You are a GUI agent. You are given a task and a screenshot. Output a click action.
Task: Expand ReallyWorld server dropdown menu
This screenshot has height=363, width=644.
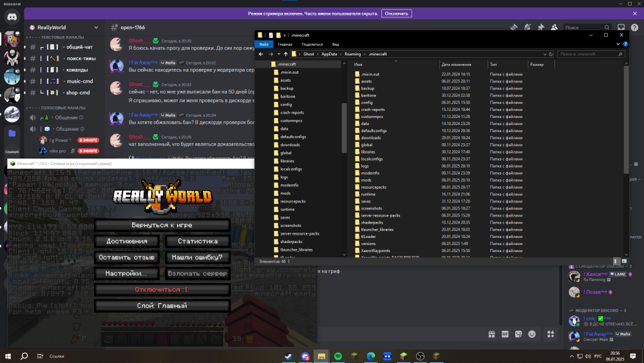(x=96, y=28)
